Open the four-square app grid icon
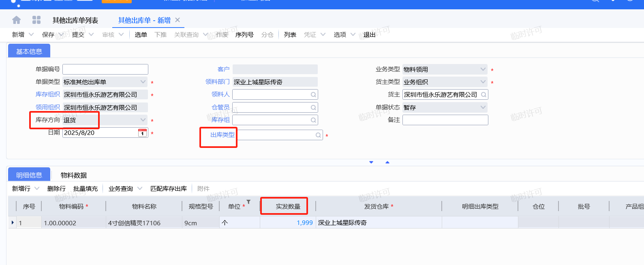 (x=36, y=20)
